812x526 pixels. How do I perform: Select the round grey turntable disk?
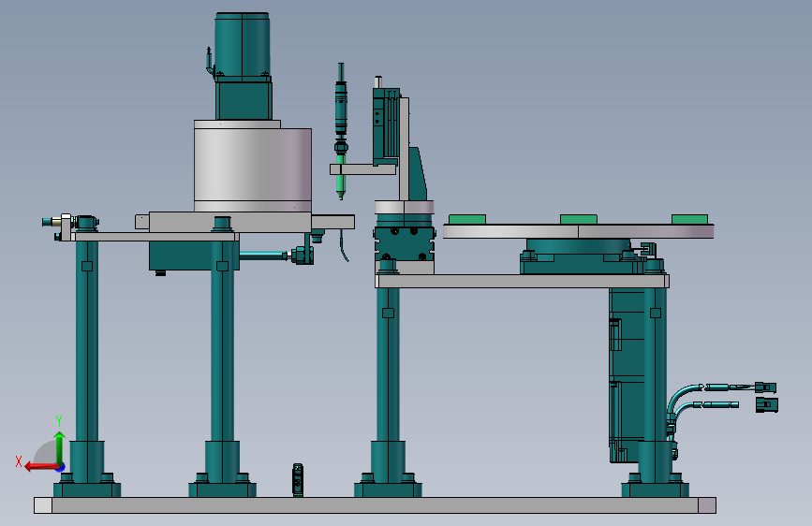(578, 231)
